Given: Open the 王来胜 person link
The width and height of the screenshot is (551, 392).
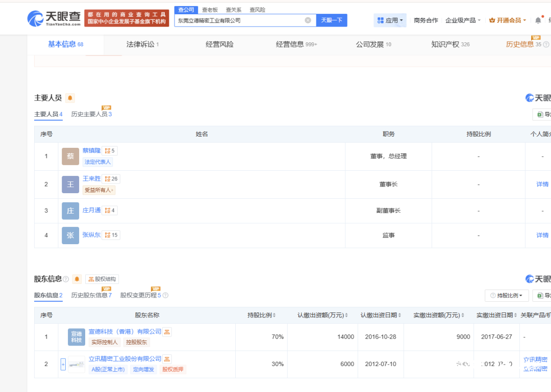Looking at the screenshot, I should [91, 179].
